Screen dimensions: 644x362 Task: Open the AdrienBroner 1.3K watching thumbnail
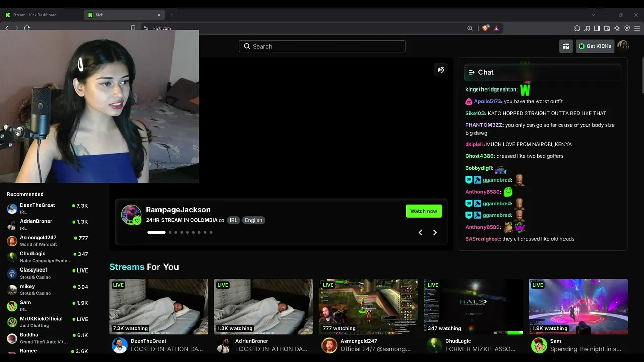(x=264, y=307)
